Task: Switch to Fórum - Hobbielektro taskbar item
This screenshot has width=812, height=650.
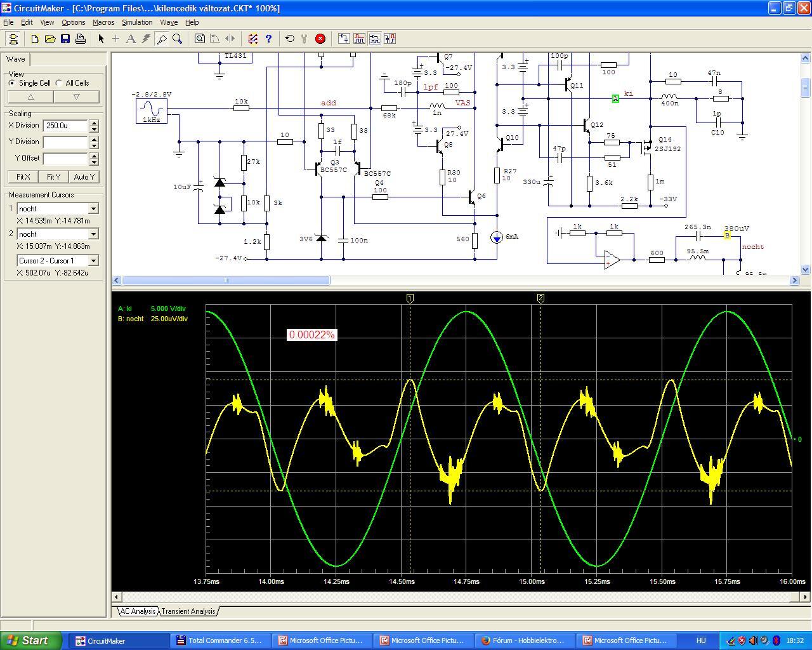Action: [525, 640]
